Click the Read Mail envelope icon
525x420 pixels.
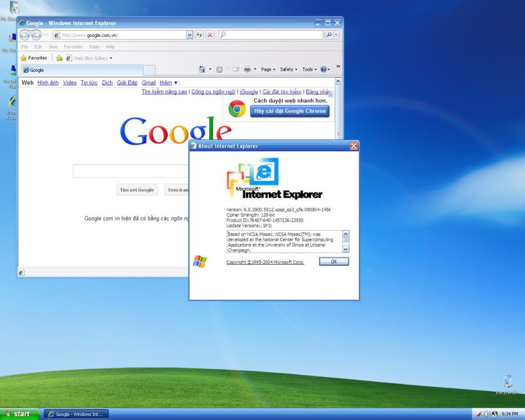coord(236,70)
